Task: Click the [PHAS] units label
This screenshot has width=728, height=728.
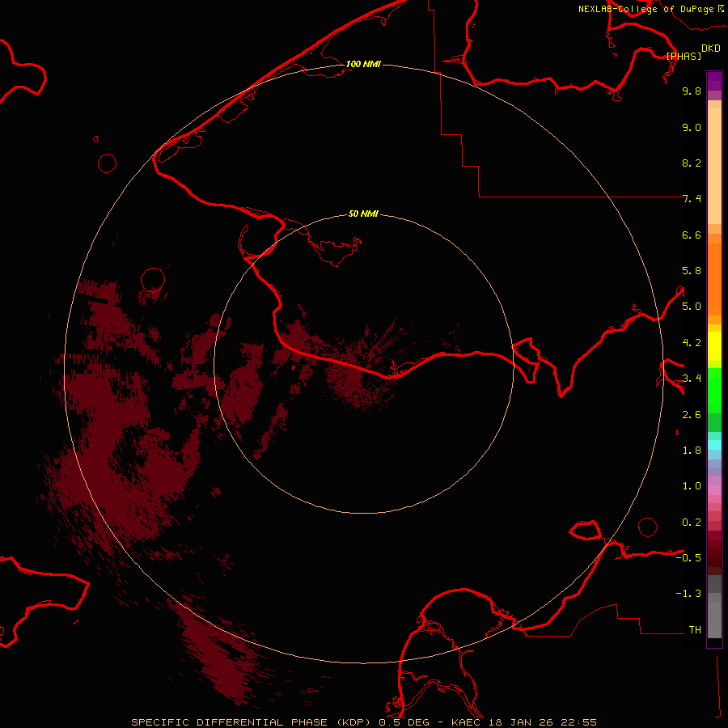Action: 684,56
